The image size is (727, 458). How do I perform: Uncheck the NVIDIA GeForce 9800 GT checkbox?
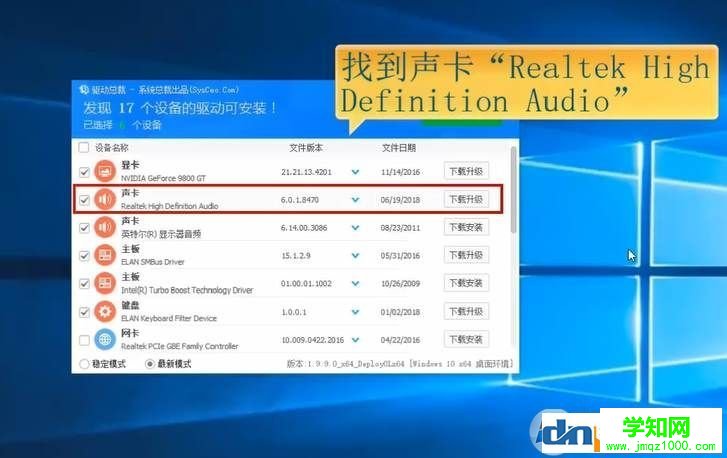pos(84,172)
